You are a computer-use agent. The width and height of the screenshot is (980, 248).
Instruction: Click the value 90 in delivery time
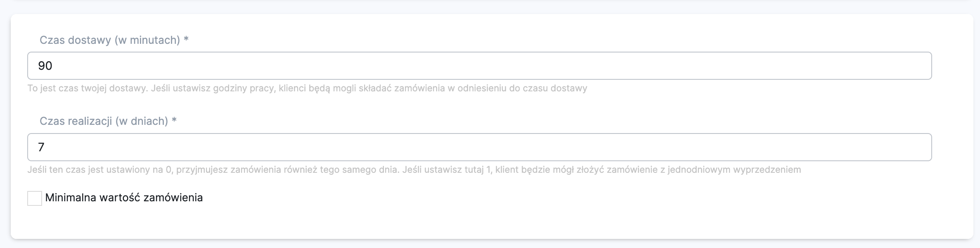[45, 66]
